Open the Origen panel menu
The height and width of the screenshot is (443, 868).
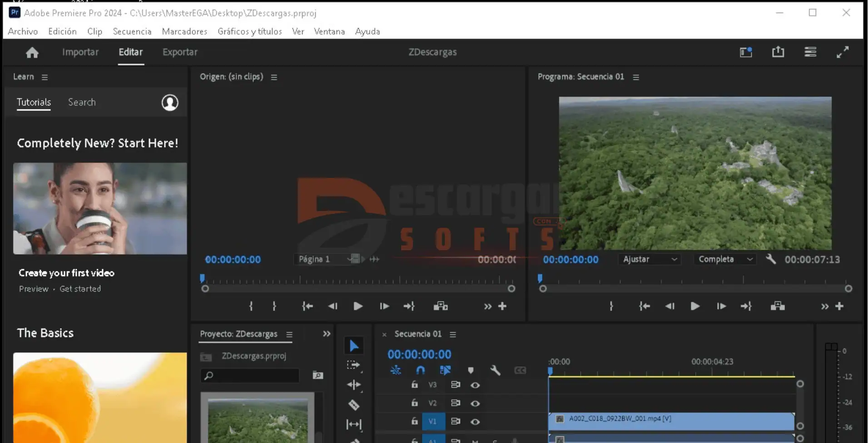pyautogui.click(x=274, y=77)
